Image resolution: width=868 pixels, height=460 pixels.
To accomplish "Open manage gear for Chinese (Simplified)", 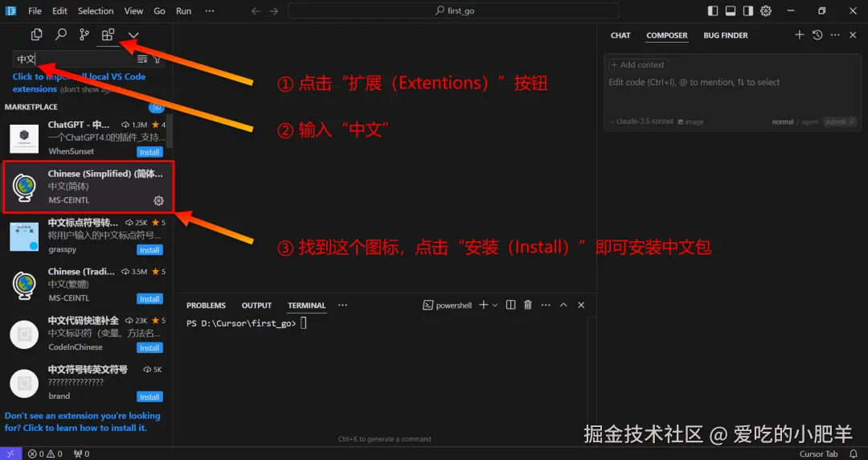I will coord(158,200).
